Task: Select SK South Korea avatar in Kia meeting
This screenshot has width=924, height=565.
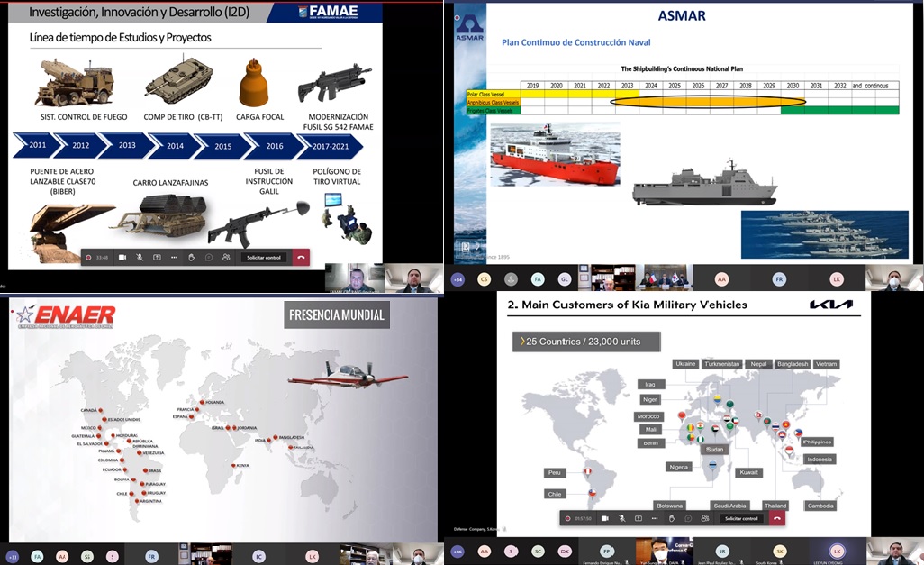Action: [x=779, y=551]
